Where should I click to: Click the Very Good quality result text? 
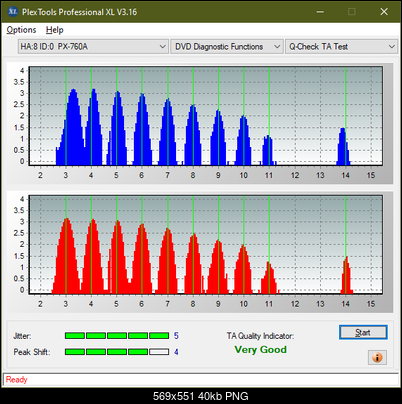260,350
